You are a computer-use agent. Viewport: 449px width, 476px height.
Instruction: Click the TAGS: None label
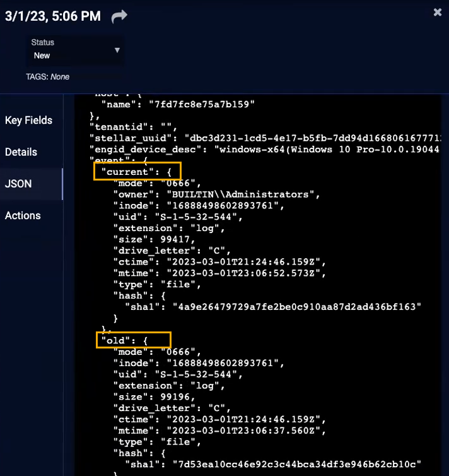47,76
